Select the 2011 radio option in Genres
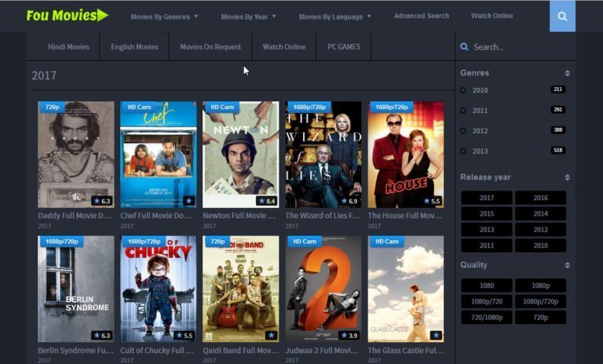The height and width of the screenshot is (364, 603). point(463,111)
